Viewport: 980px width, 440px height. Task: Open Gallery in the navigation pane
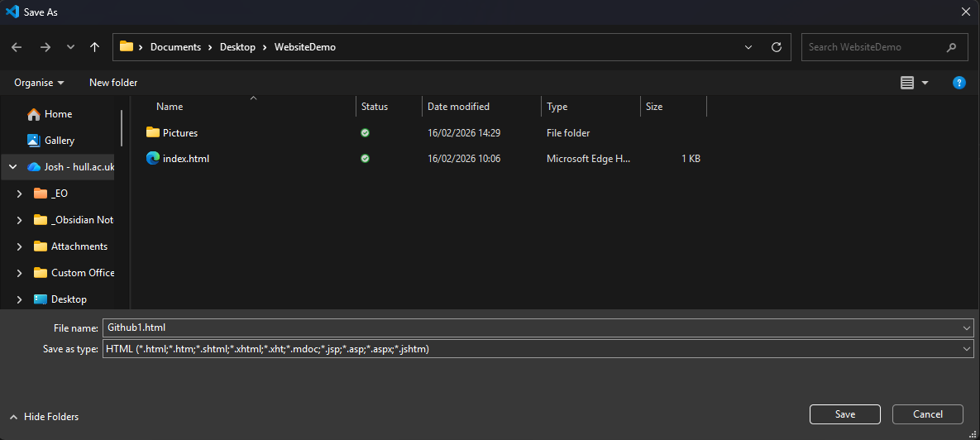coord(60,140)
